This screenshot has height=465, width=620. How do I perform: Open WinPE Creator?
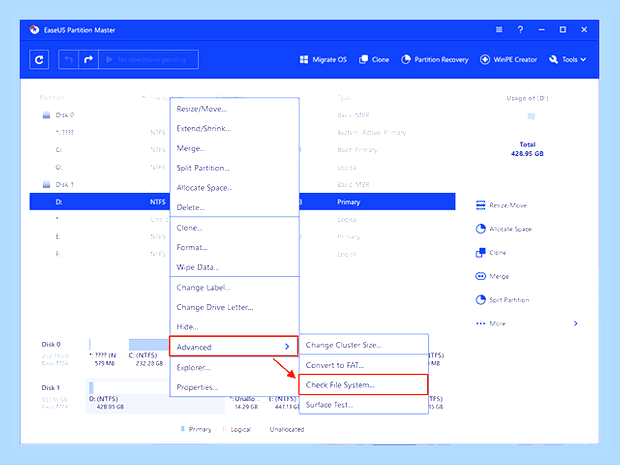508,60
